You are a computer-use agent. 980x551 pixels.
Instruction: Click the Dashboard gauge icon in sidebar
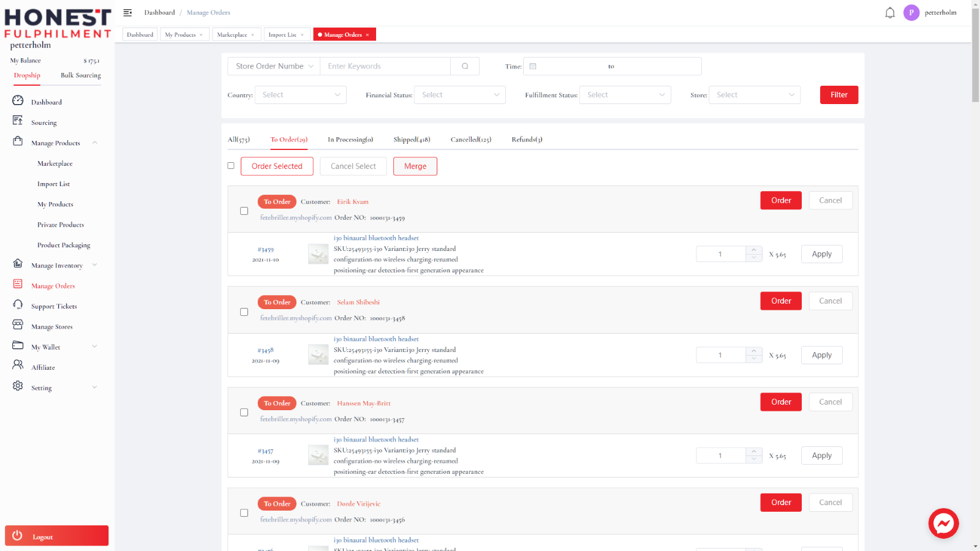18,100
